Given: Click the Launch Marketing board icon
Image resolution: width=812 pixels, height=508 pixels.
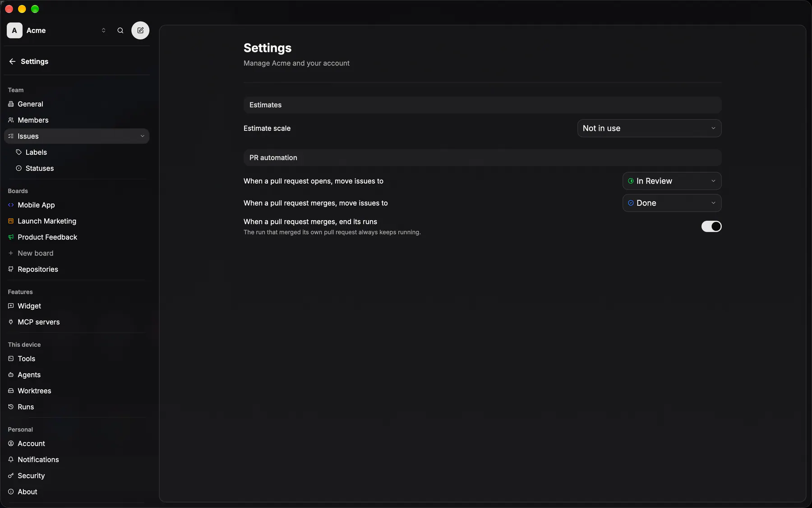Looking at the screenshot, I should click(11, 221).
